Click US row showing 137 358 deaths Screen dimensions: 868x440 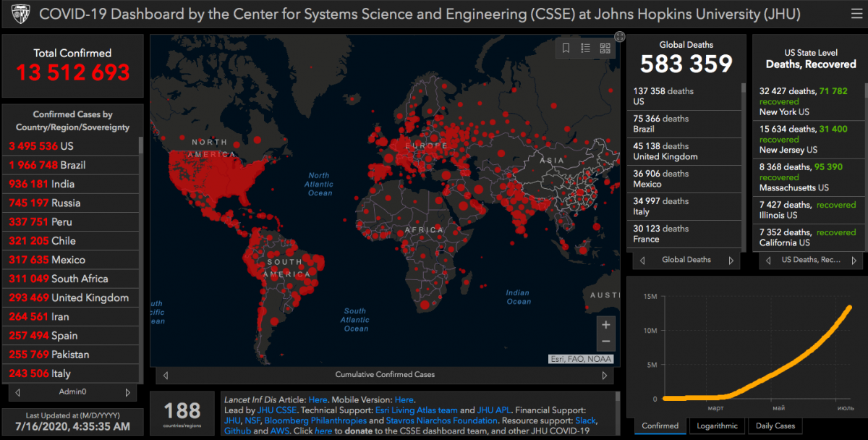pos(684,96)
